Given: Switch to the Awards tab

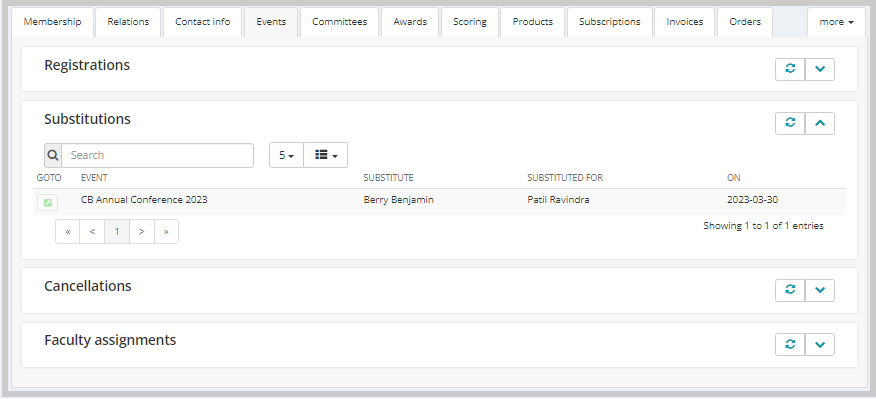Looking at the screenshot, I should 410,22.
